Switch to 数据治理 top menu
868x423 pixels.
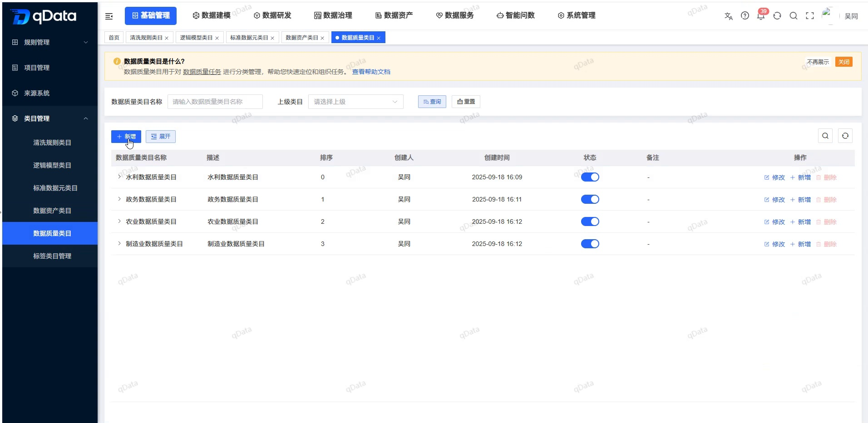point(333,15)
